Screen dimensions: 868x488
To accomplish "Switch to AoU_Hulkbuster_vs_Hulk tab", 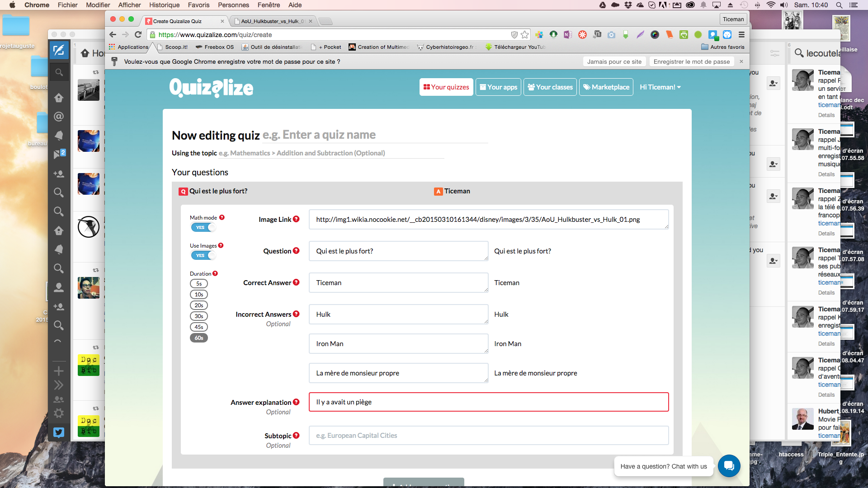I will click(x=274, y=21).
